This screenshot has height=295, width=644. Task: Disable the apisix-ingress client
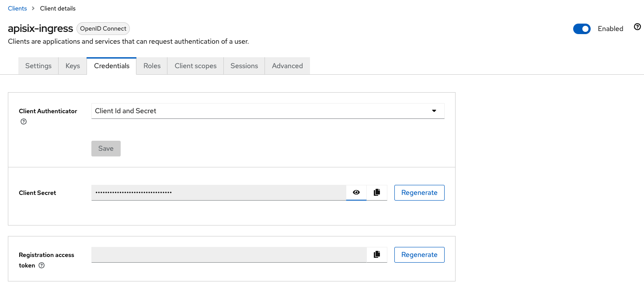tap(582, 28)
